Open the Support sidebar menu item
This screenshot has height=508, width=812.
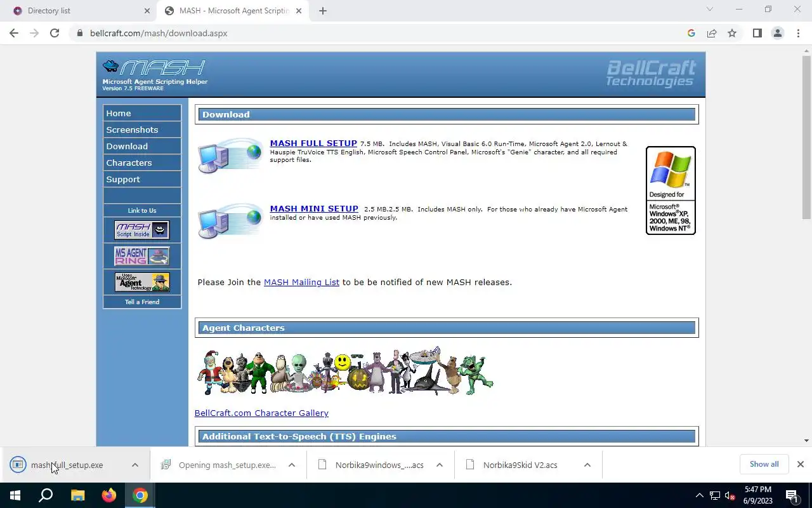(x=142, y=179)
